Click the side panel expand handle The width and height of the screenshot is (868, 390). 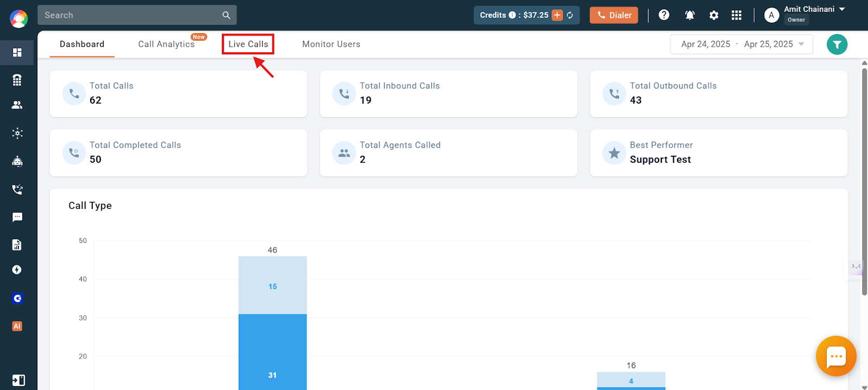(x=856, y=266)
